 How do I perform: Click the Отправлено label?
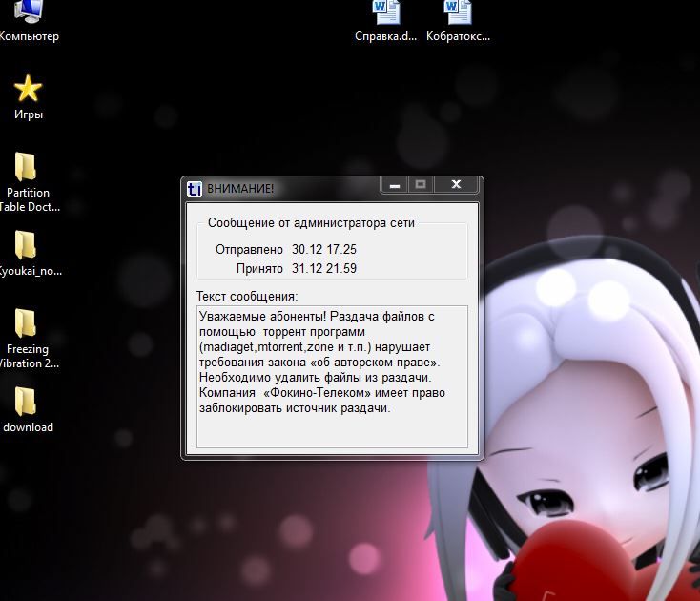point(249,249)
